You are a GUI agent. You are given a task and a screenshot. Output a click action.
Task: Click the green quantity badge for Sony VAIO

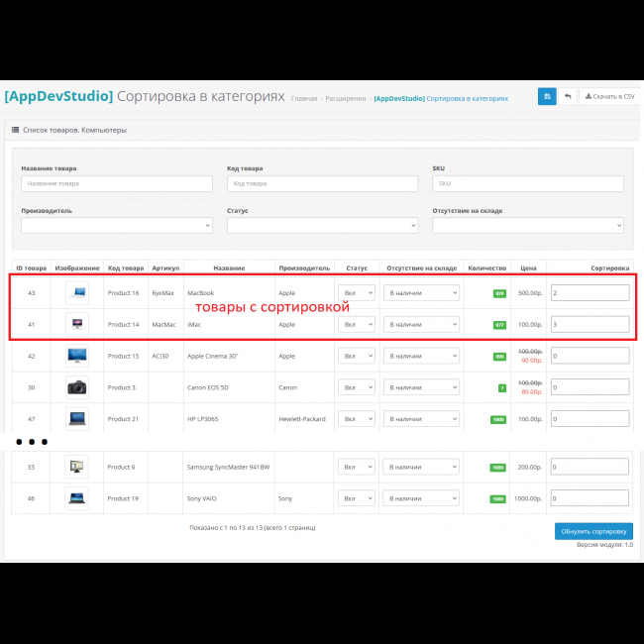point(498,498)
